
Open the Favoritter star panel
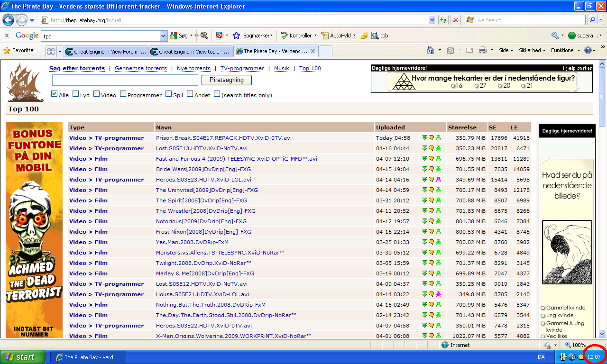[19, 50]
